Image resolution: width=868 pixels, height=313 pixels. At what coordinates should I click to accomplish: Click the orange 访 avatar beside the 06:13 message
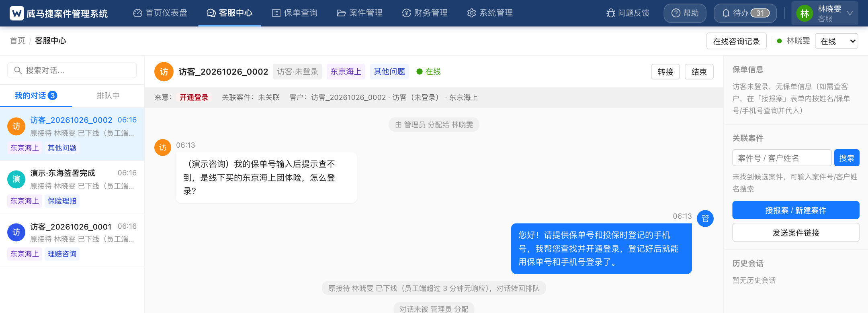point(163,147)
